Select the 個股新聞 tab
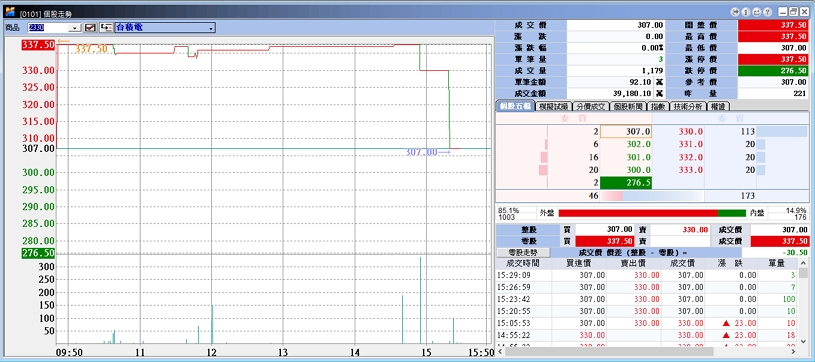This screenshot has width=815, height=362. 628,107
